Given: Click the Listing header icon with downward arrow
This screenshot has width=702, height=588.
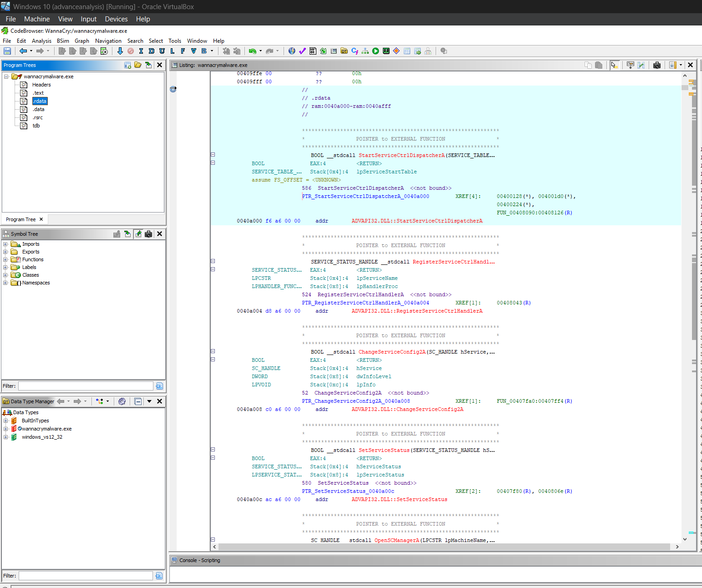Looking at the screenshot, I should (631, 65).
